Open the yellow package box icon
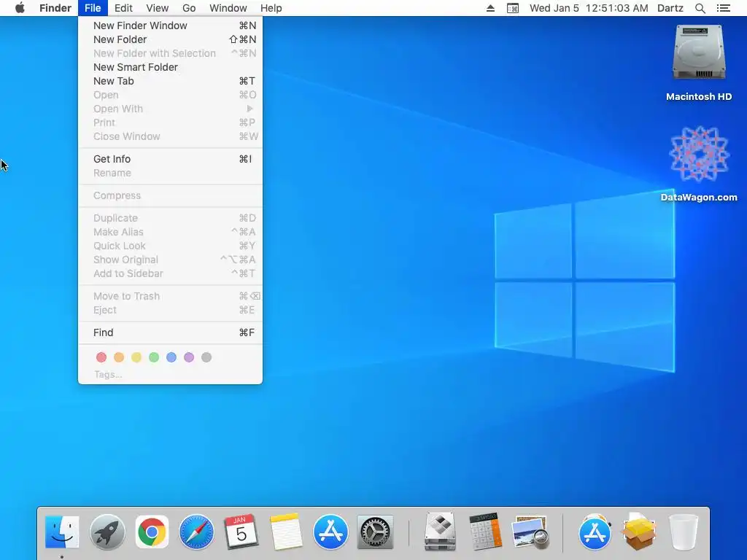 [x=639, y=532]
